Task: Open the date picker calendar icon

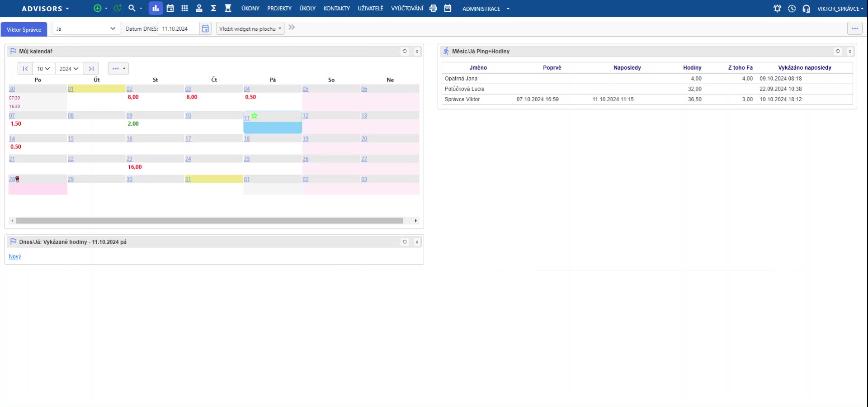Action: pyautogui.click(x=205, y=29)
